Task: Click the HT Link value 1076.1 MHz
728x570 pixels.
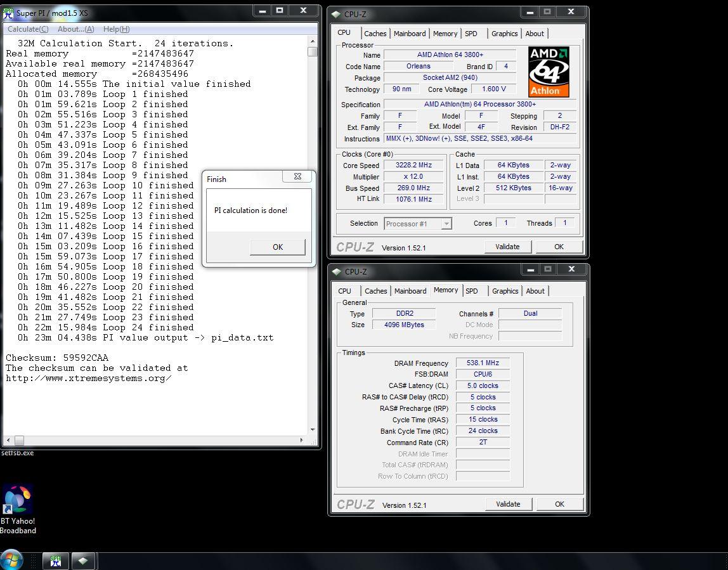Action: tap(413, 199)
